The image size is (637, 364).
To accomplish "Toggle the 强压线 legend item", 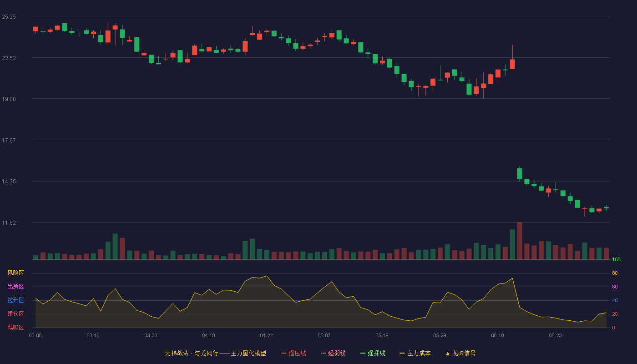I will [293, 353].
